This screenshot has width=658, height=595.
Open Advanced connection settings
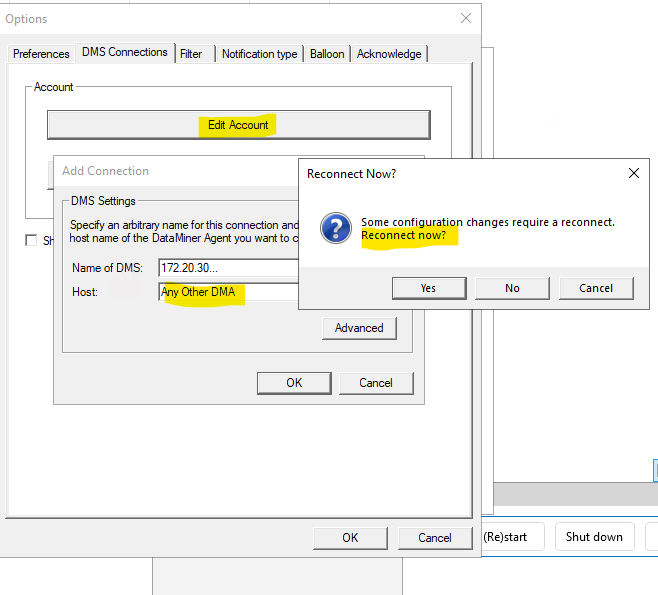(359, 328)
